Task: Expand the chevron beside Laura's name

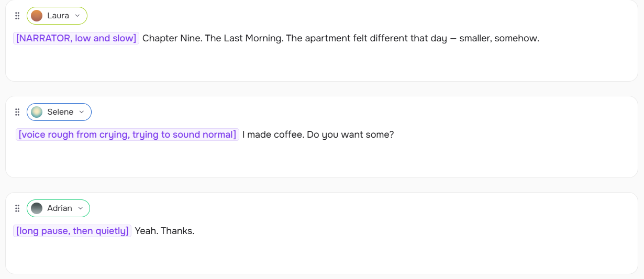Action: click(77, 16)
